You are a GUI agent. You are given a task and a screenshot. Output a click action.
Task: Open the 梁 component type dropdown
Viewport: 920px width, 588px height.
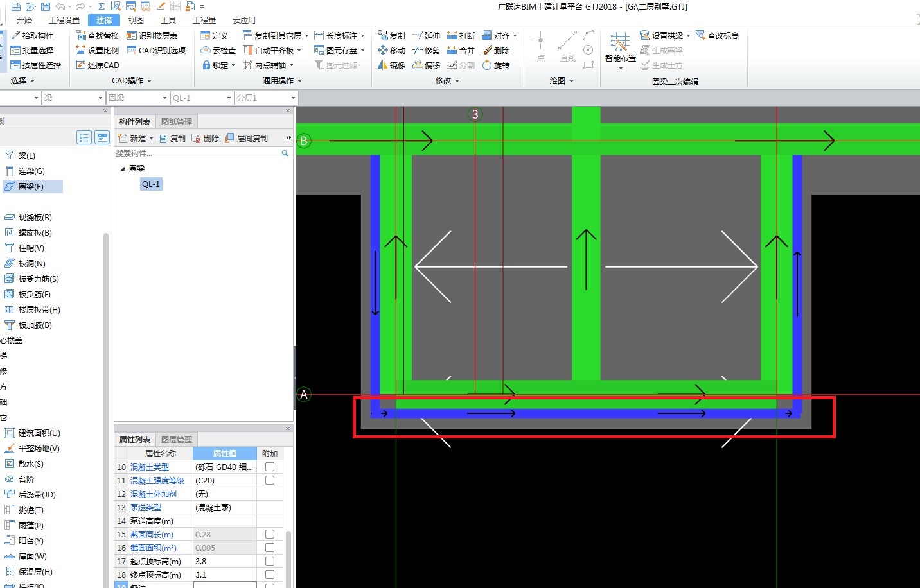[101, 98]
